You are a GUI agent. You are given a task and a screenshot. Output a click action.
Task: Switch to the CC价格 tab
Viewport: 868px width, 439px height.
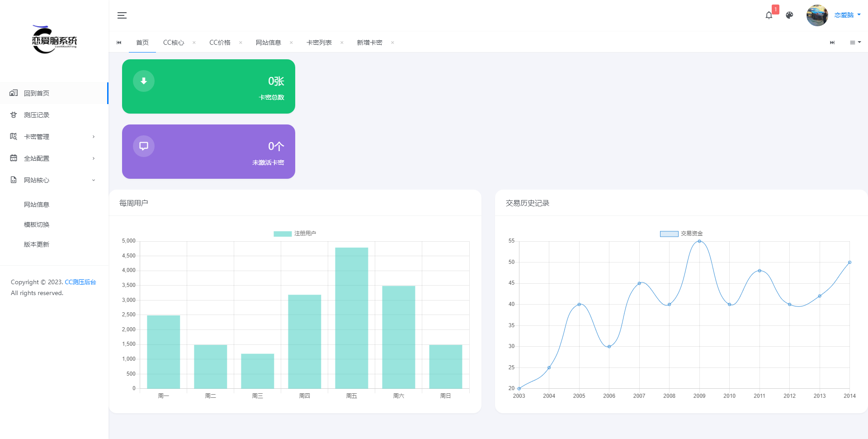pos(220,43)
